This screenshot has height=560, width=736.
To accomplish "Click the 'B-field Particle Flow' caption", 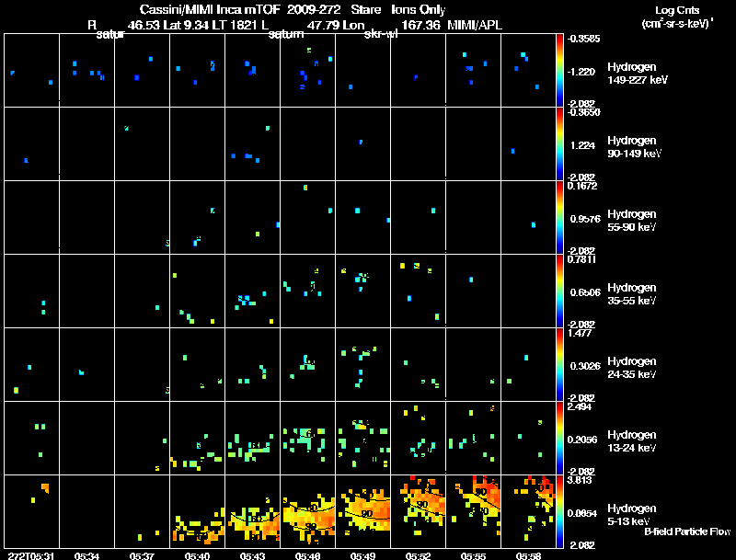I will [x=687, y=531].
